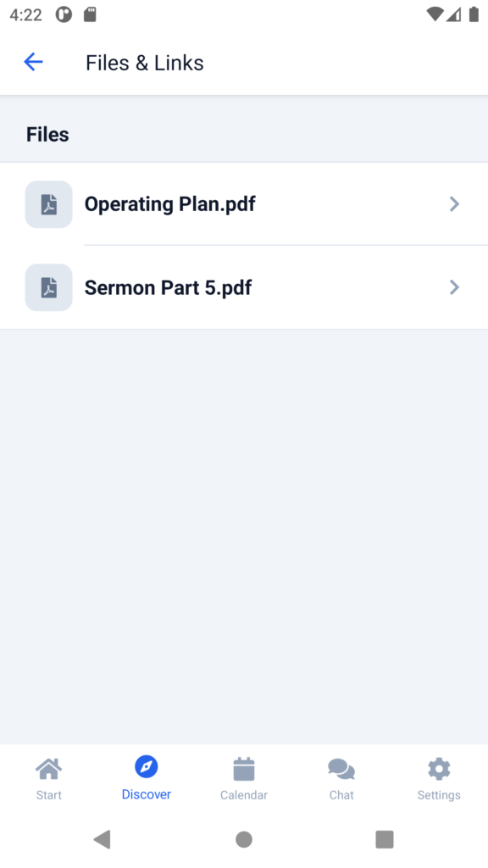Screen dimensions: 488x868
Task: Tap the Android home circle button
Action: pyautogui.click(x=244, y=840)
